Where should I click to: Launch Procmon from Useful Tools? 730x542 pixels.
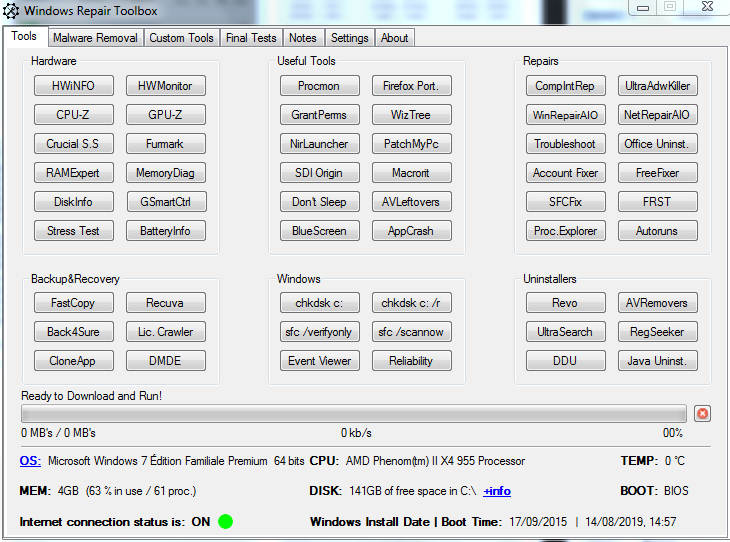[319, 86]
